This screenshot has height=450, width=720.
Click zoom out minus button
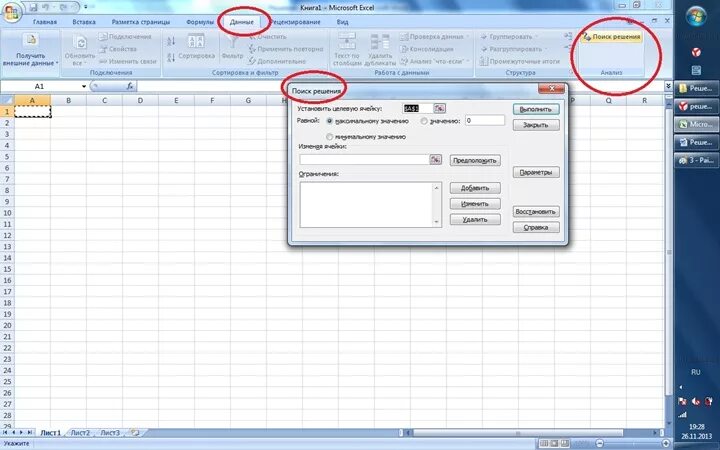coord(599,444)
